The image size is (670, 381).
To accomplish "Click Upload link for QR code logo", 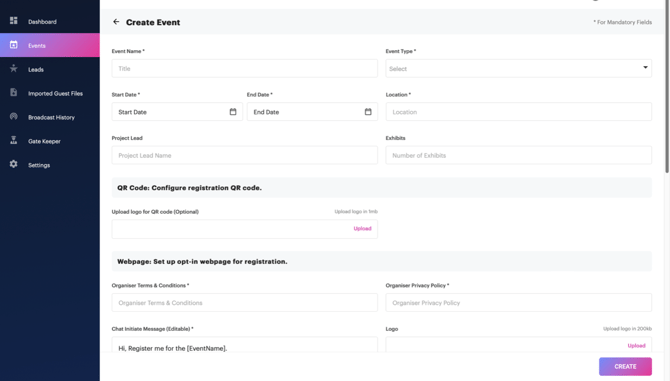I will 362,229.
